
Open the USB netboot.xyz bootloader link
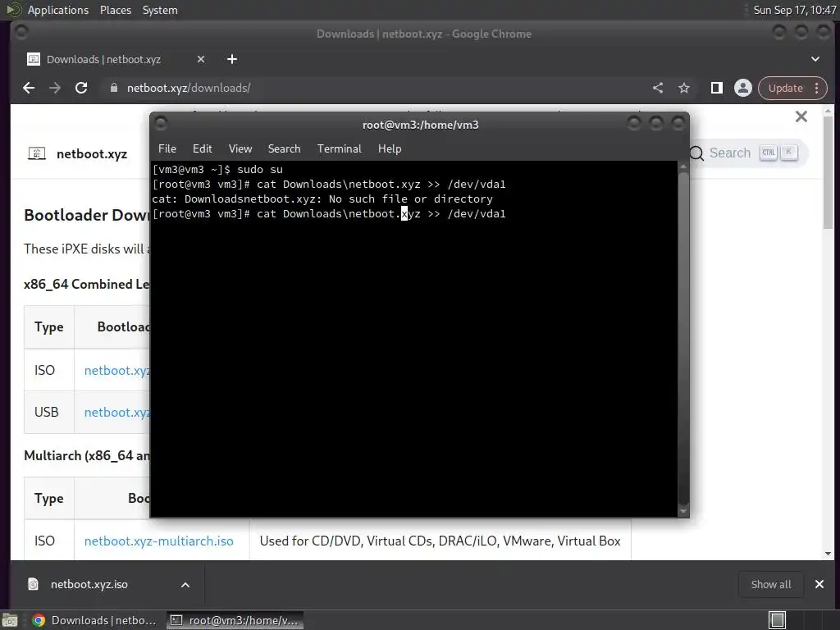click(x=116, y=412)
